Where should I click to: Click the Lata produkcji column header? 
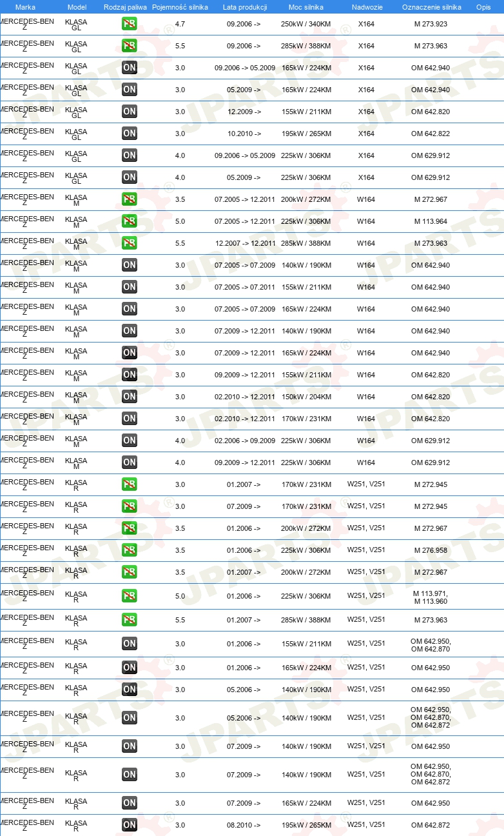pyautogui.click(x=245, y=7)
